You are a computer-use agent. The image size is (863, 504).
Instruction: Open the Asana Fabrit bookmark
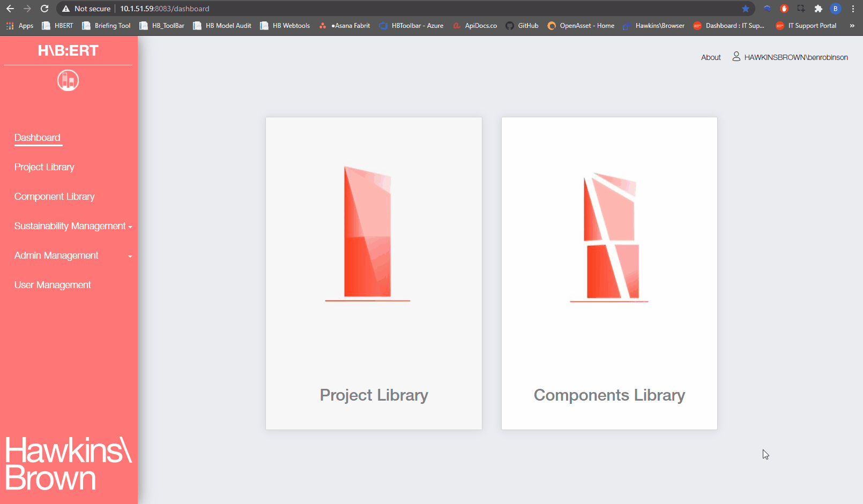tap(345, 26)
